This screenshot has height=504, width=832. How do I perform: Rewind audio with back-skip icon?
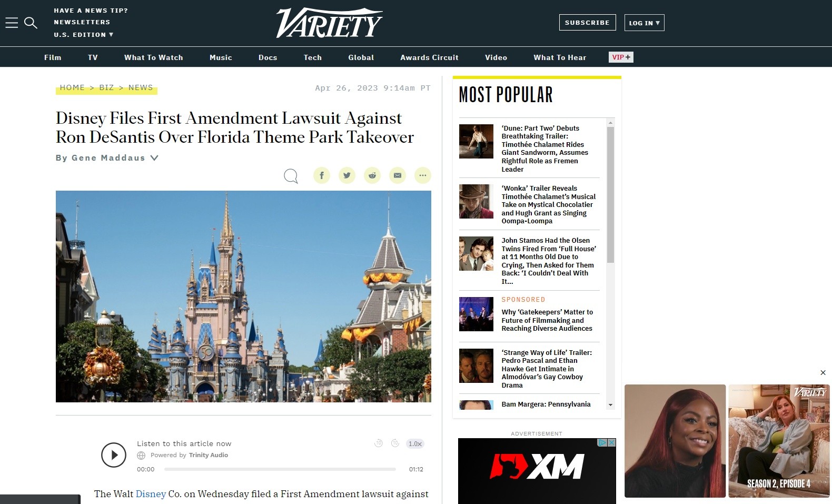(x=378, y=443)
